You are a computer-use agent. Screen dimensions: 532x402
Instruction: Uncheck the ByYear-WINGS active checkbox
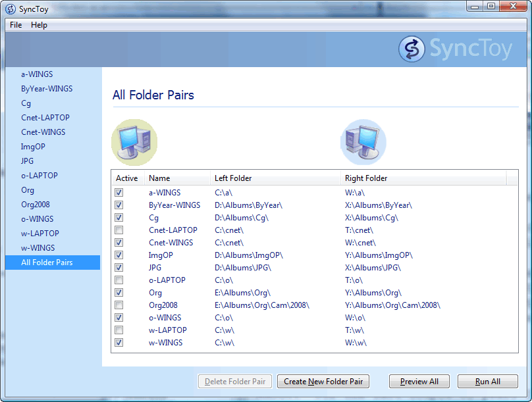119,205
